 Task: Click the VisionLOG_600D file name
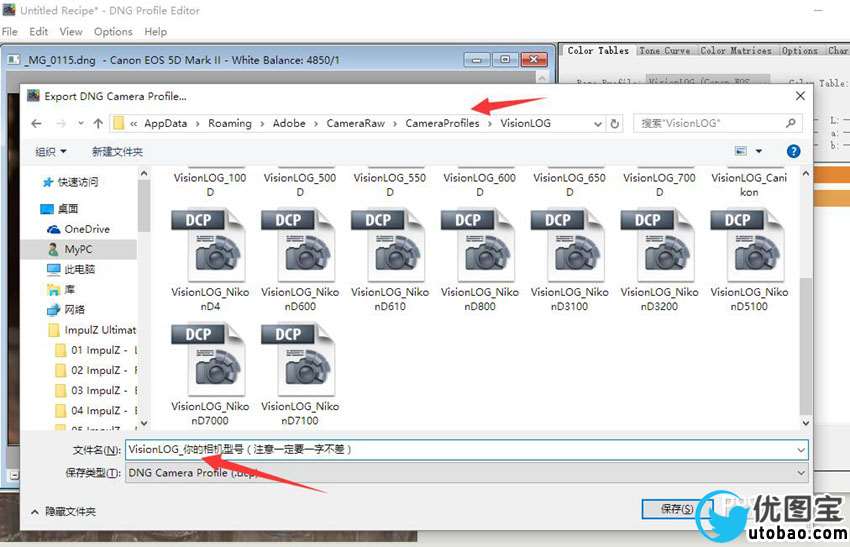click(480, 185)
